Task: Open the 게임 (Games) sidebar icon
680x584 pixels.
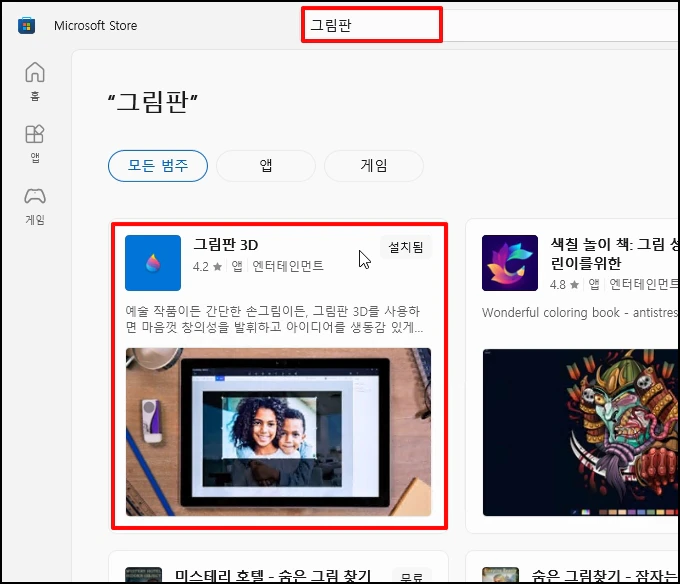Action: point(35,206)
